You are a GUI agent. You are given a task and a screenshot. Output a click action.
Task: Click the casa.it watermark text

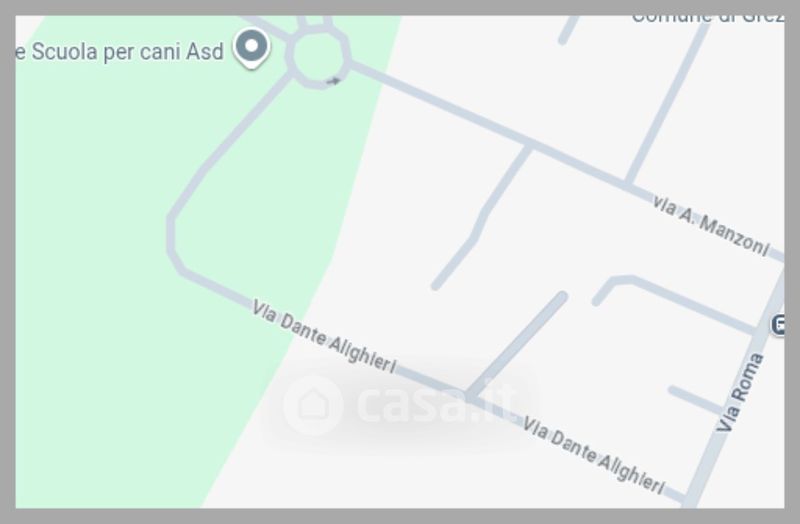point(436,405)
